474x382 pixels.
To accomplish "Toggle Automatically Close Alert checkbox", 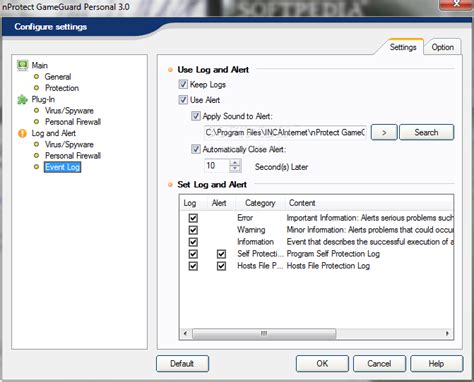I will coord(196,149).
